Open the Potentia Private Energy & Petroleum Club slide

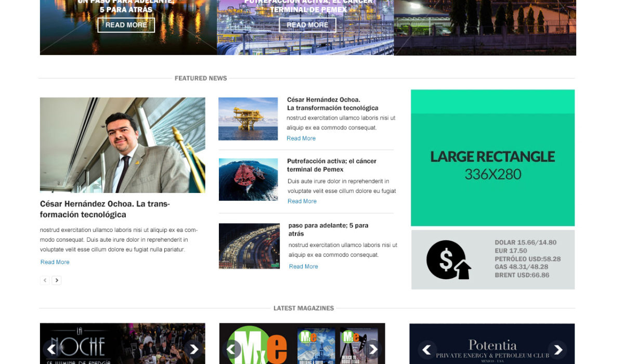[x=492, y=344]
